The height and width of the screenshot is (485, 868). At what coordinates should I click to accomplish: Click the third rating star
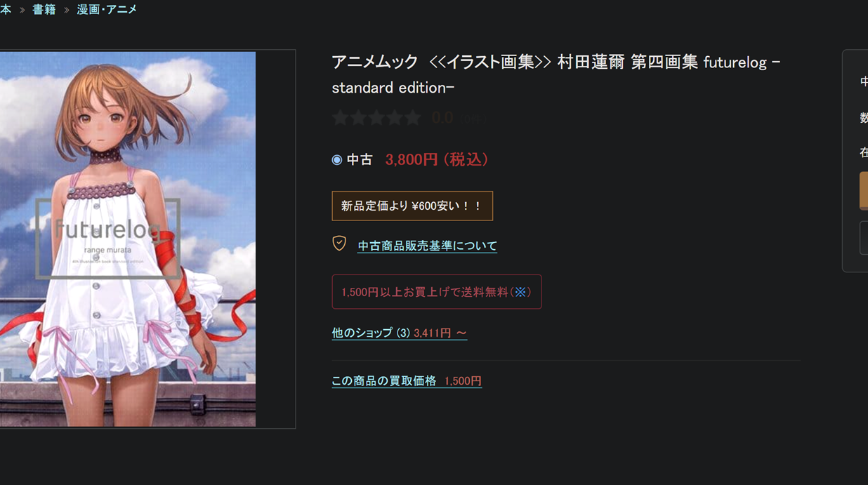(377, 118)
